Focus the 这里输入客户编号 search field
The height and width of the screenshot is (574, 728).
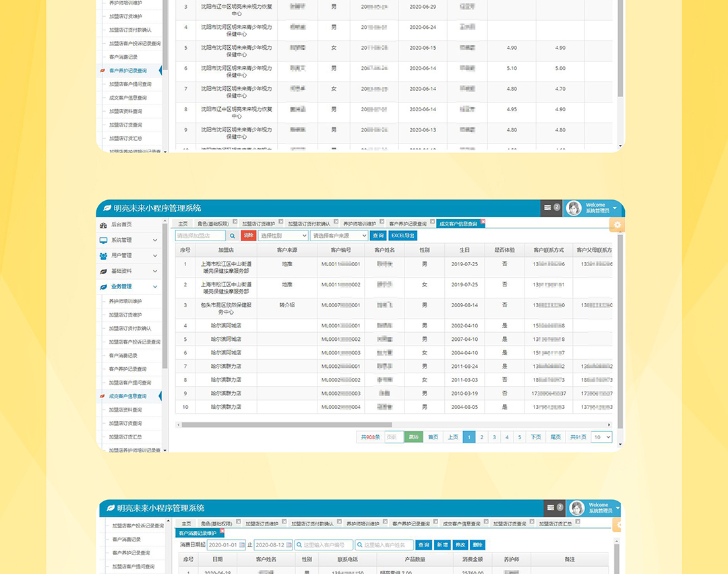coord(324,545)
